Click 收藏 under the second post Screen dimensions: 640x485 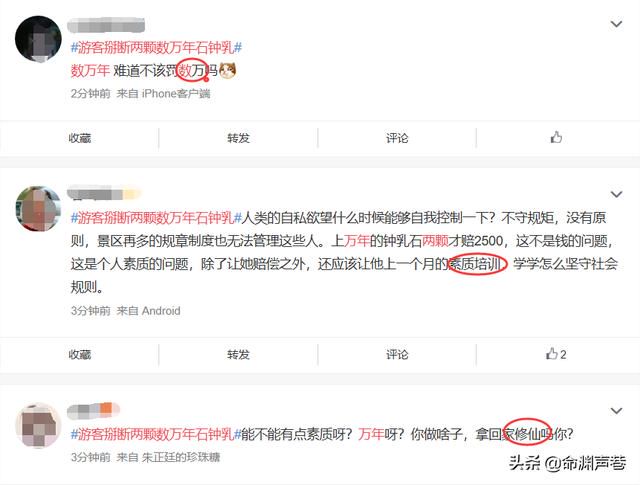coord(80,354)
